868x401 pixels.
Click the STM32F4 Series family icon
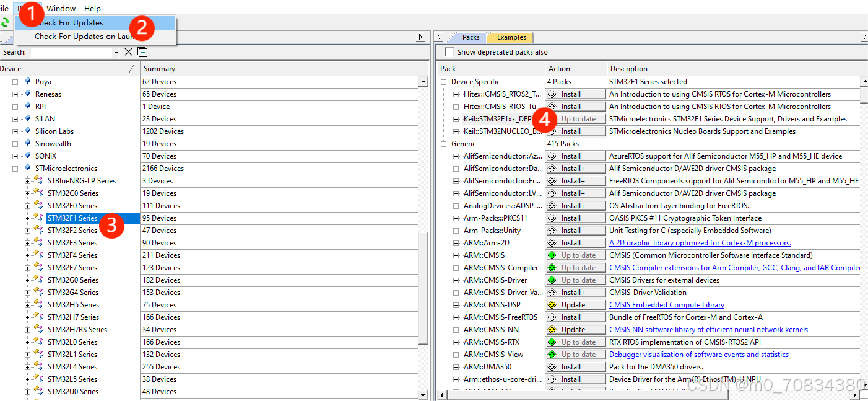(x=39, y=255)
